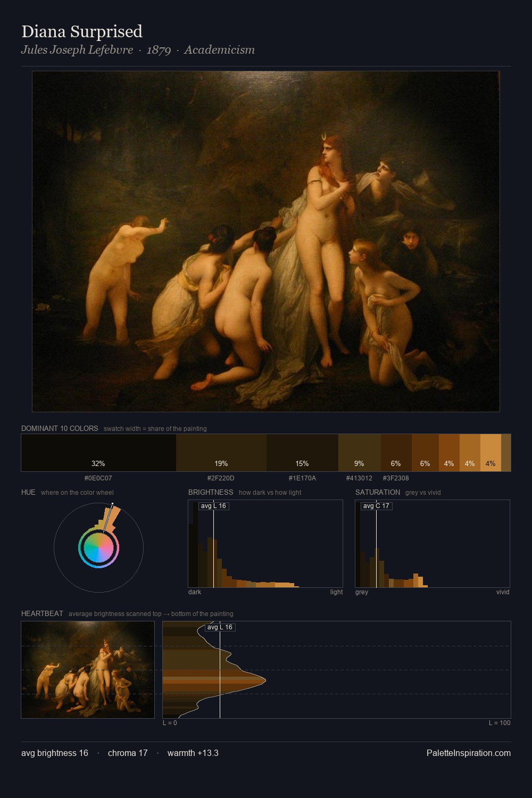
Task: Click the hex code "#1E170A"
Action: point(302,478)
